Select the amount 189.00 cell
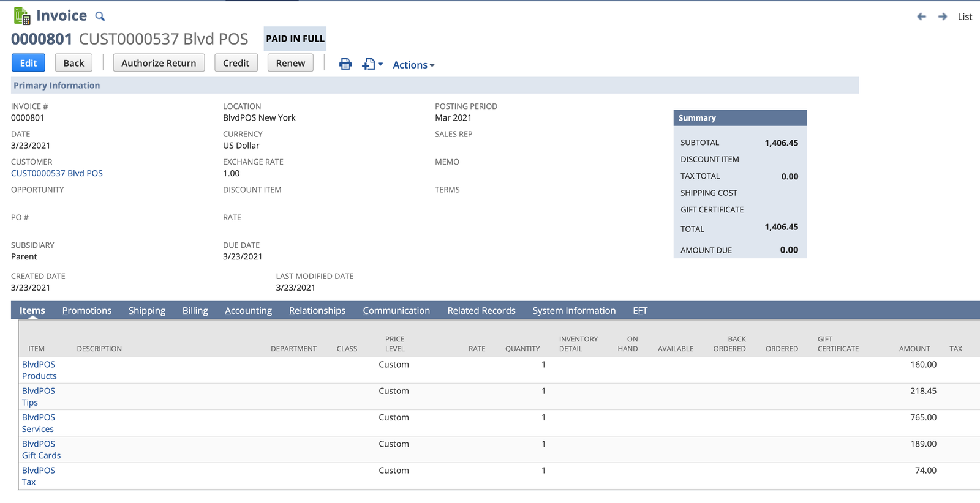The width and height of the screenshot is (980, 503). click(923, 444)
